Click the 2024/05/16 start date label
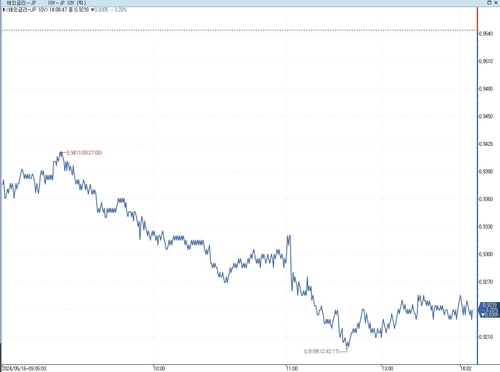Viewport: 500px width, 372px height. pyautogui.click(x=24, y=368)
